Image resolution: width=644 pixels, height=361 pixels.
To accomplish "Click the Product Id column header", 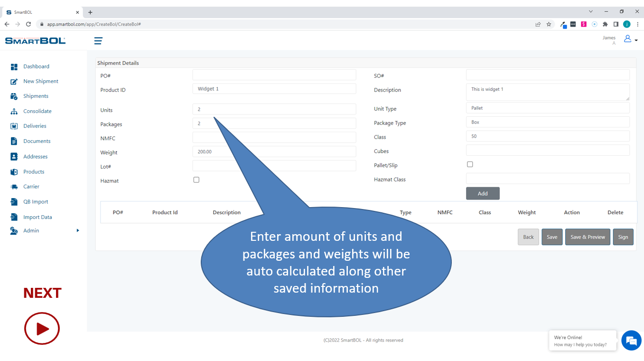I will pos(165,212).
